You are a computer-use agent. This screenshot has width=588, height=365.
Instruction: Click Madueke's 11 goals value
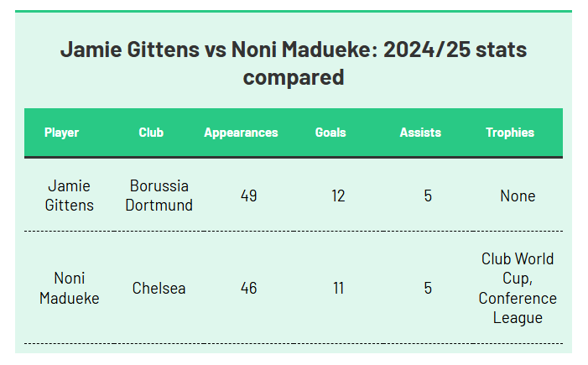click(338, 288)
